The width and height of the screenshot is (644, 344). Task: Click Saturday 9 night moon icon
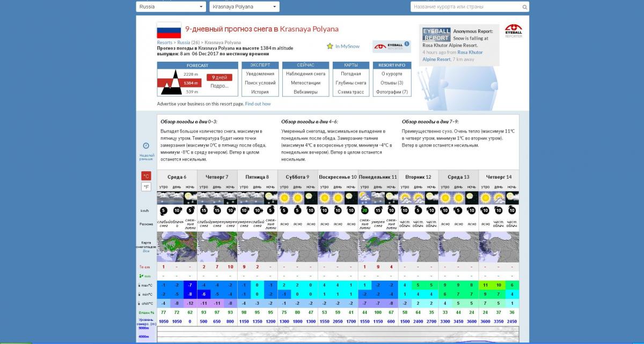tap(311, 197)
